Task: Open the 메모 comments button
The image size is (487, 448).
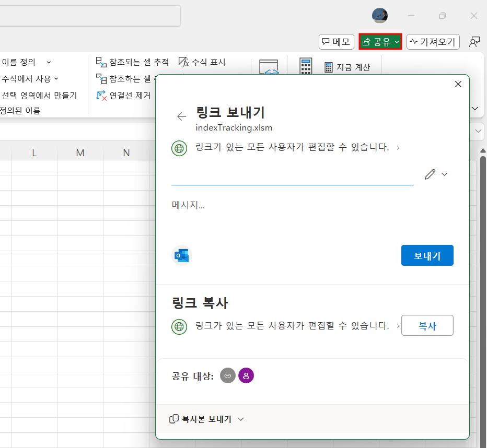Action: (337, 42)
